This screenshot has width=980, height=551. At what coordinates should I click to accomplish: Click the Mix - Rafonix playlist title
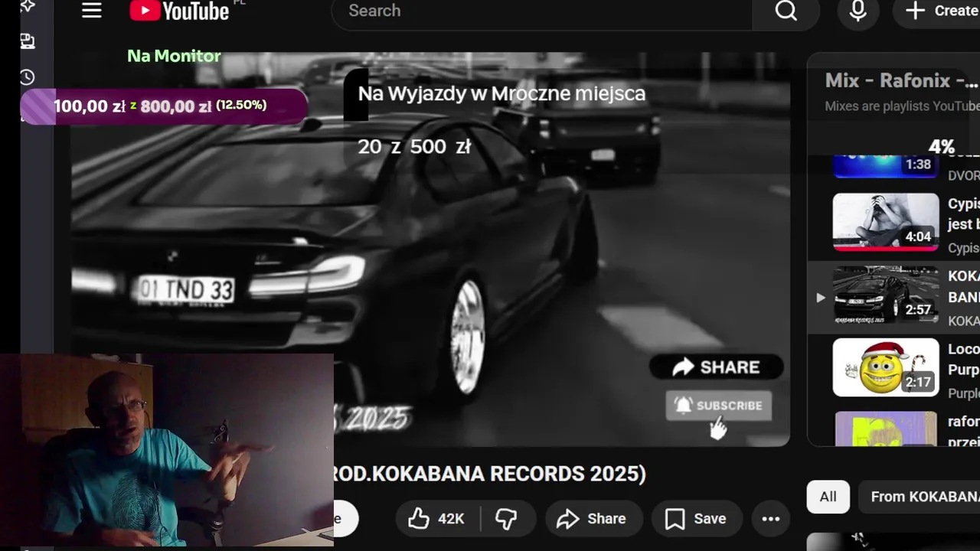[902, 80]
